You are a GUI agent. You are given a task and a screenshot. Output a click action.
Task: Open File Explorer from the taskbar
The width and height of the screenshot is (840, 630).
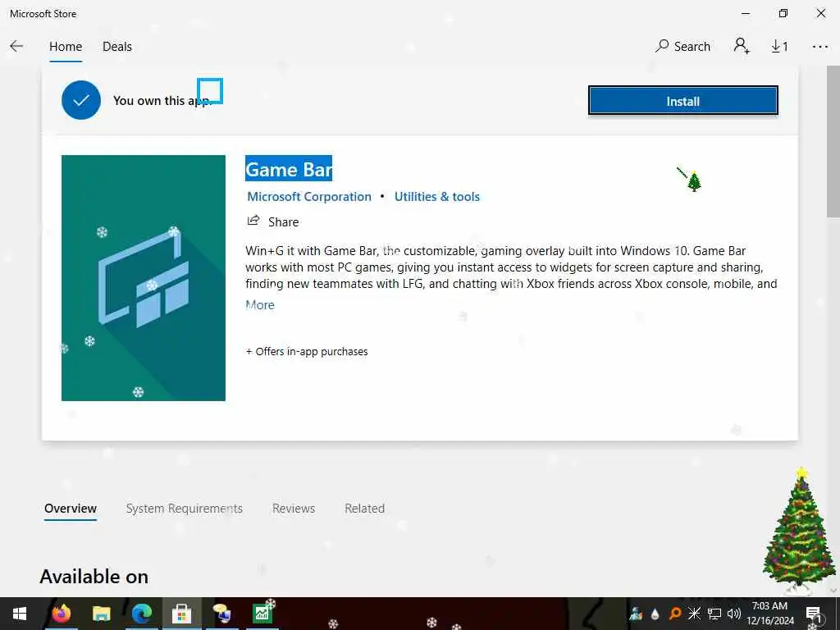(101, 614)
